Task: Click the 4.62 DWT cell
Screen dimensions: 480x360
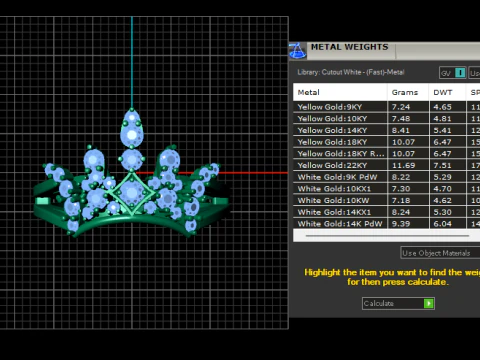Action: [447, 200]
